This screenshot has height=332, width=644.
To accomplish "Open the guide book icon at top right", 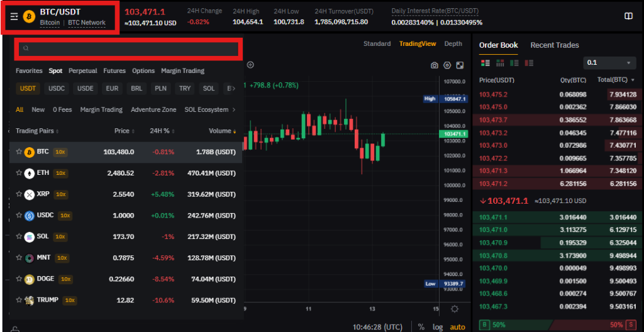I will [628, 16].
